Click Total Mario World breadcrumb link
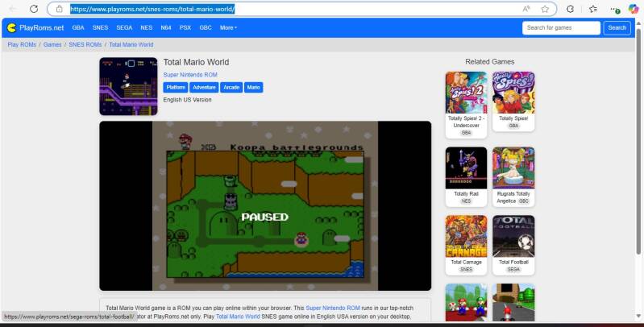This screenshot has width=644, height=327. tap(131, 44)
